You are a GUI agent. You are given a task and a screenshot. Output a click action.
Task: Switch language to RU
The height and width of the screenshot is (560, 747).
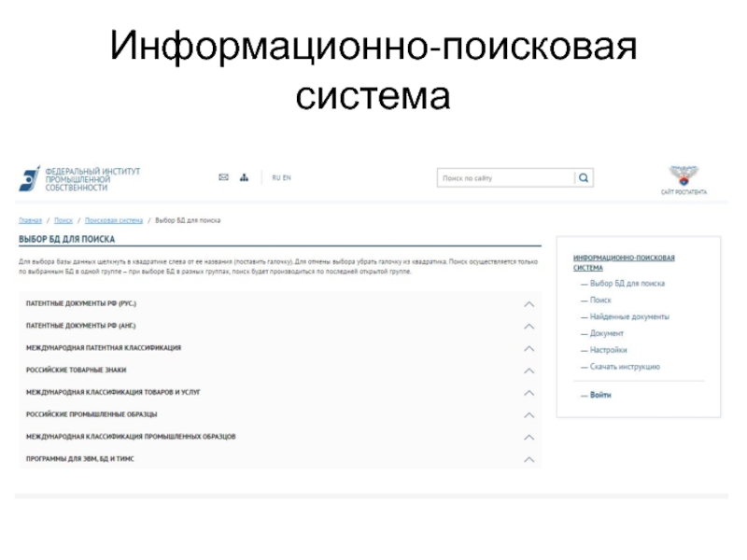tap(275, 177)
